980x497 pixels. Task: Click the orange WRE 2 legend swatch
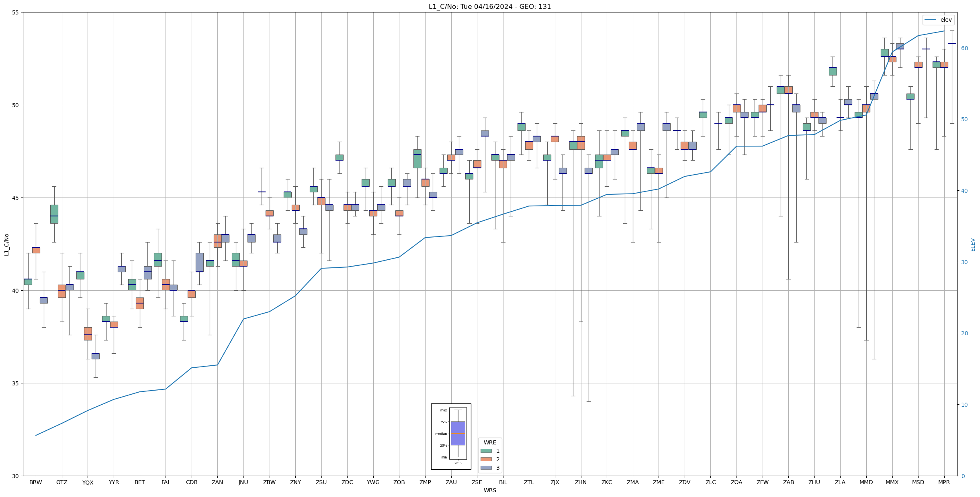[x=486, y=459]
